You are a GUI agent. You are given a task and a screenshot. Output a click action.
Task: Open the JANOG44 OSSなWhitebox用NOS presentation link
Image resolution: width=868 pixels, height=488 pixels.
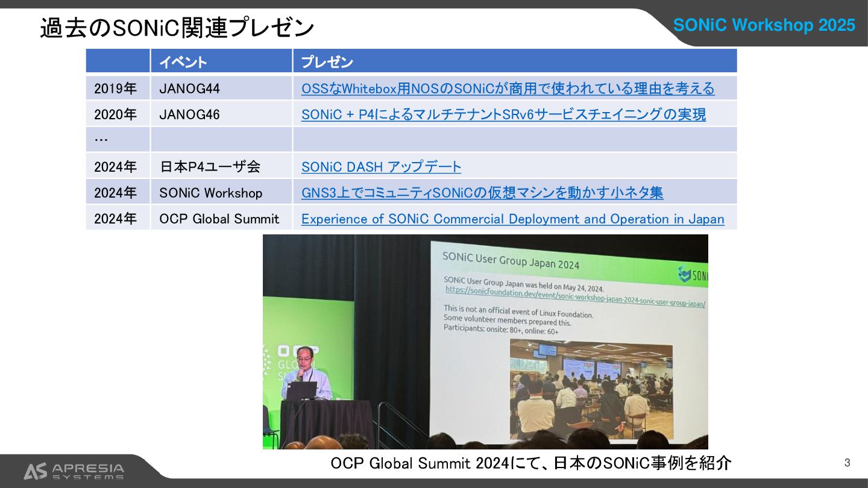pyautogui.click(x=508, y=89)
